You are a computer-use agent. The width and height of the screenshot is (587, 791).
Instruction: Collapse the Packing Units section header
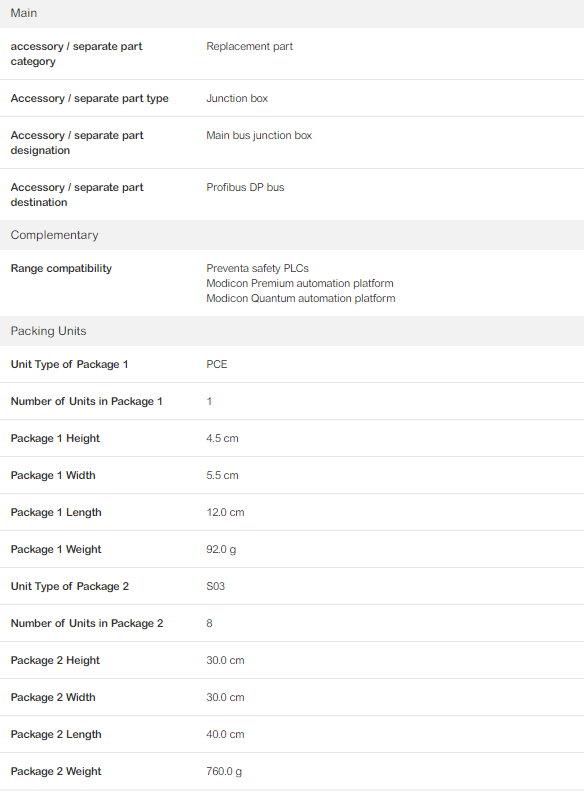292,331
